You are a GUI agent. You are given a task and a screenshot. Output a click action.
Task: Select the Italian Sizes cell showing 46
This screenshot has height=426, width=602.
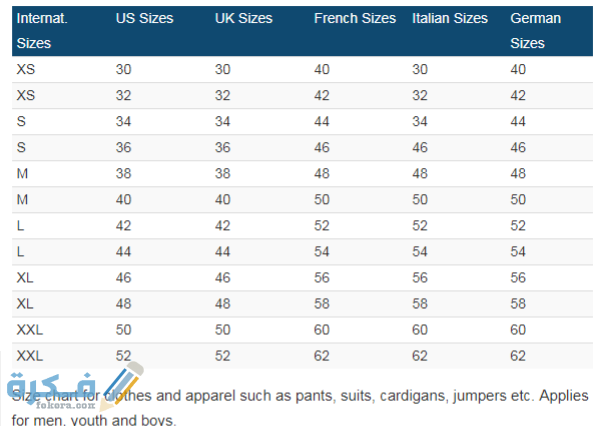(420, 147)
